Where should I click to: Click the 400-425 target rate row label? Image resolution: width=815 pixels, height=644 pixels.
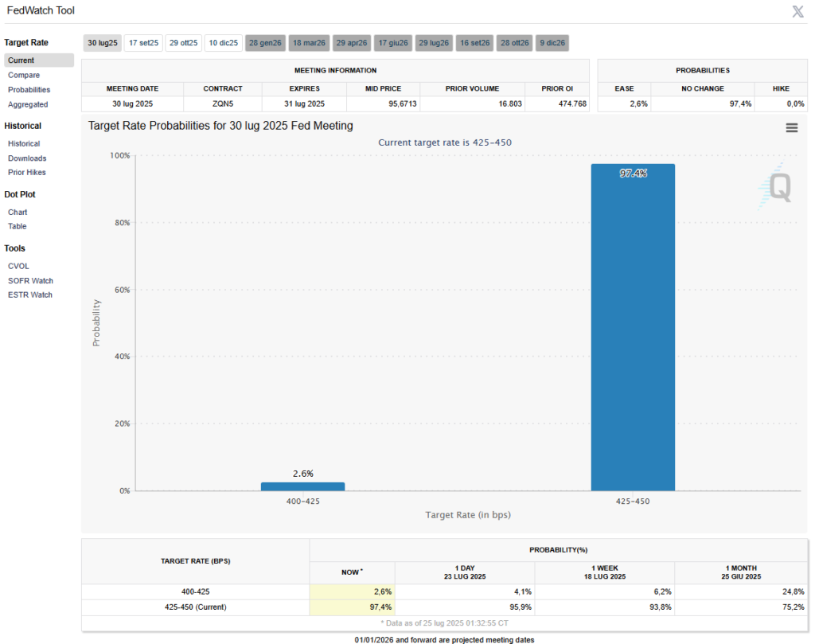pyautogui.click(x=196, y=592)
